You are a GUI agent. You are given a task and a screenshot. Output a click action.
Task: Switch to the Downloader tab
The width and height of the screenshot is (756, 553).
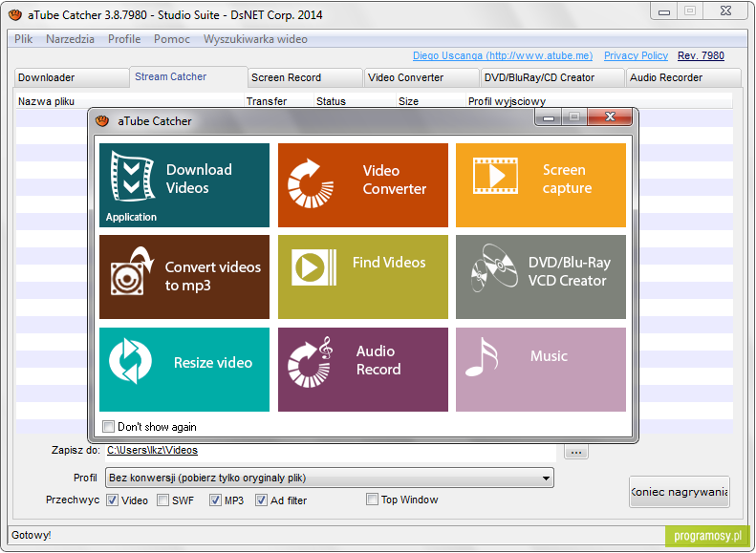point(72,77)
